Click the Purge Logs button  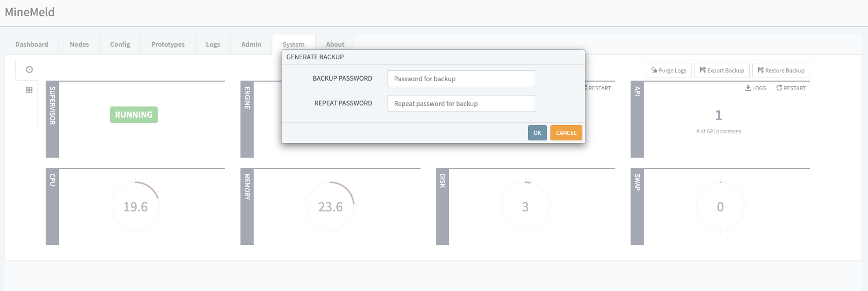click(x=669, y=70)
